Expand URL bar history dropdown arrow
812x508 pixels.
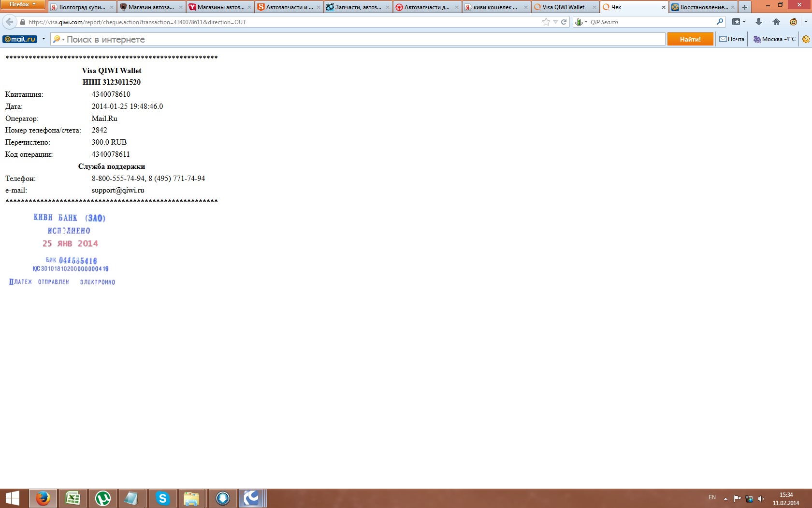(555, 22)
